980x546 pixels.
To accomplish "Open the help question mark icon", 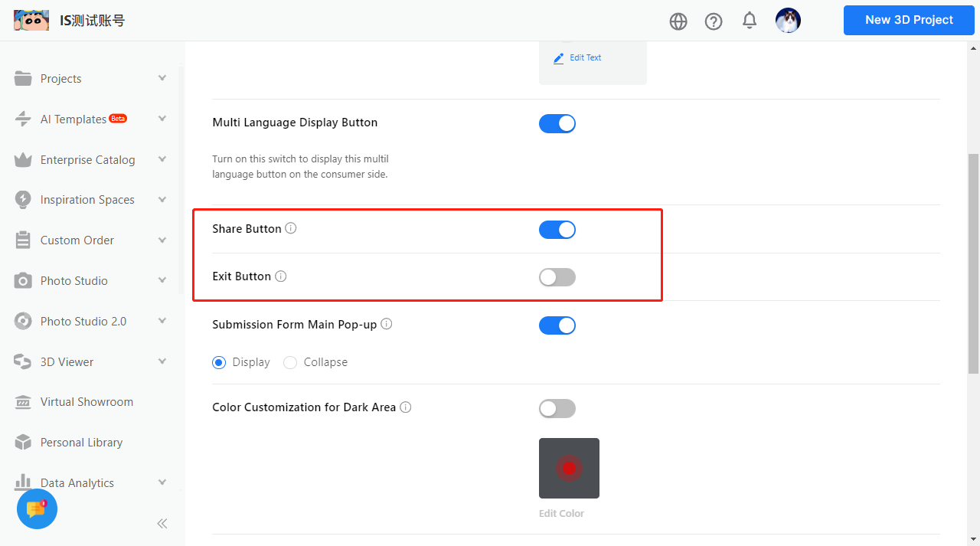I will coord(714,21).
